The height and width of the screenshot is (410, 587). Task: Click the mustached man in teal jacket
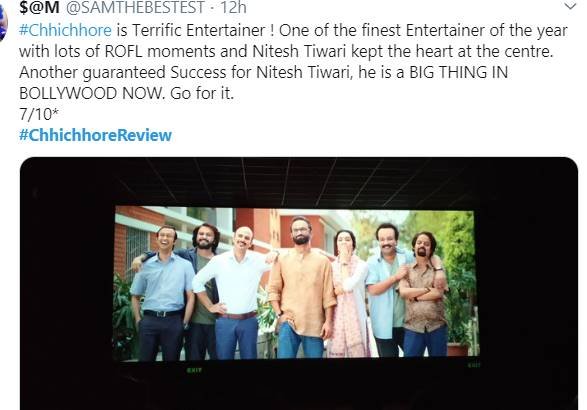387,289
